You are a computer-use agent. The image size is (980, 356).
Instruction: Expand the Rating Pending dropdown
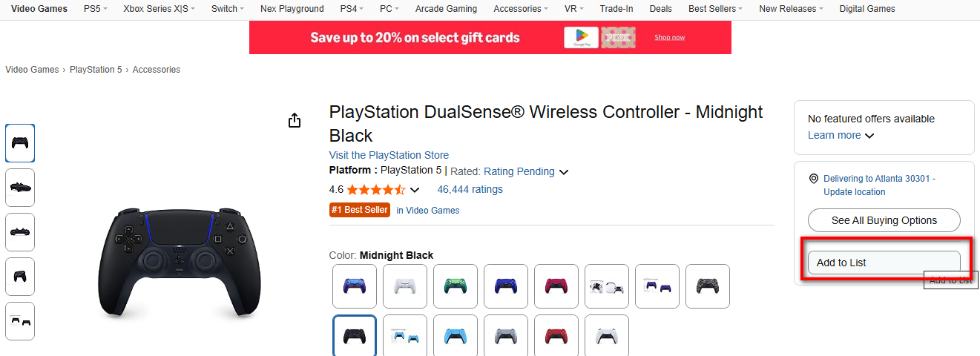[564, 172]
